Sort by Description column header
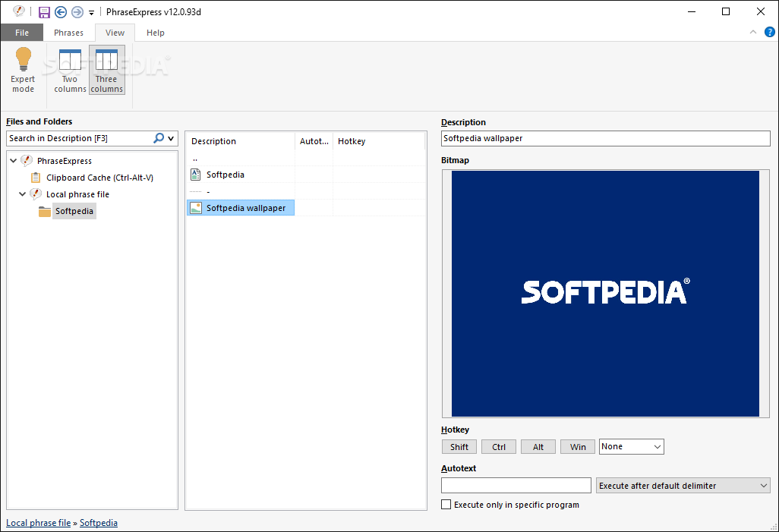Image resolution: width=779 pixels, height=532 pixels. 241,141
